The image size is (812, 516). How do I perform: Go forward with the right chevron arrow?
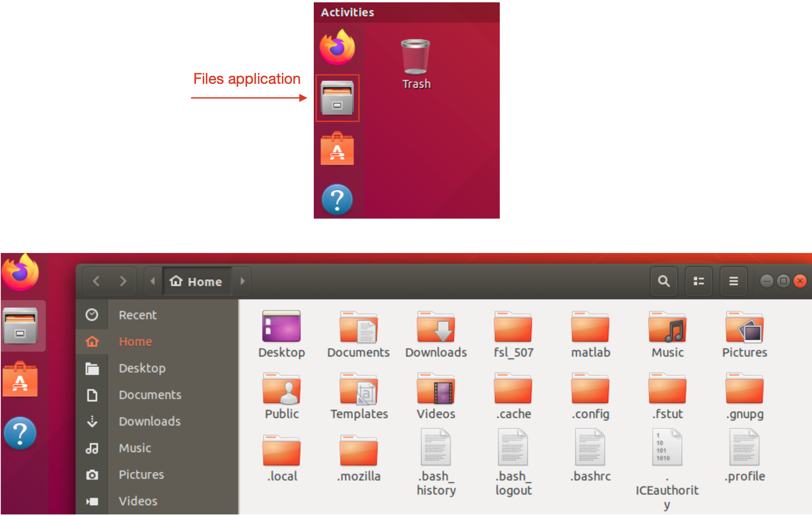123,281
